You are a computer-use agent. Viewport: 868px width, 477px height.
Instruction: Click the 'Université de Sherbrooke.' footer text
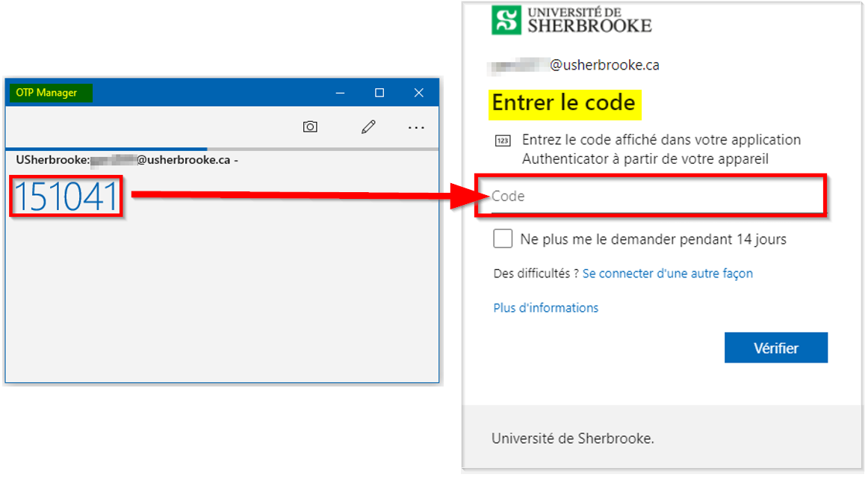573,438
